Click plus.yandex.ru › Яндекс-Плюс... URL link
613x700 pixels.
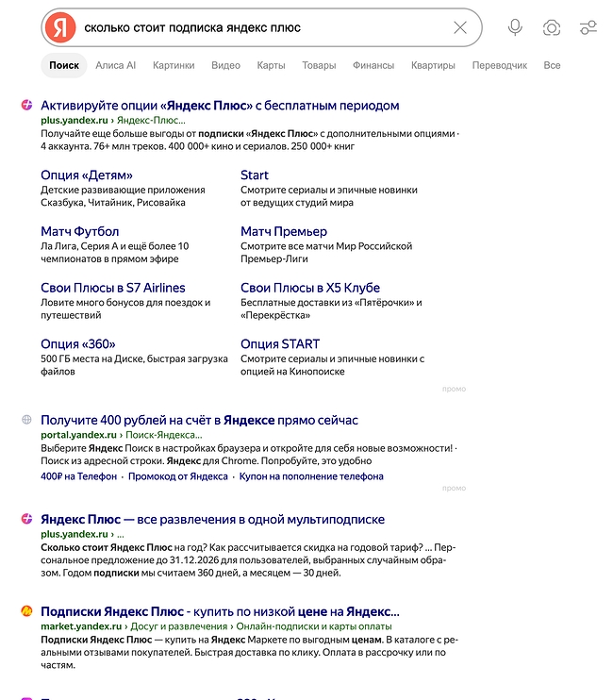[113, 120]
